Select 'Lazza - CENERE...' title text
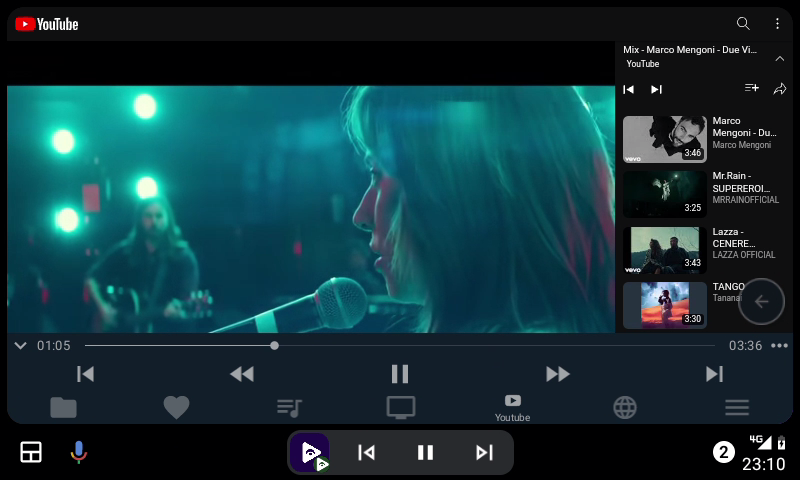 (734, 237)
